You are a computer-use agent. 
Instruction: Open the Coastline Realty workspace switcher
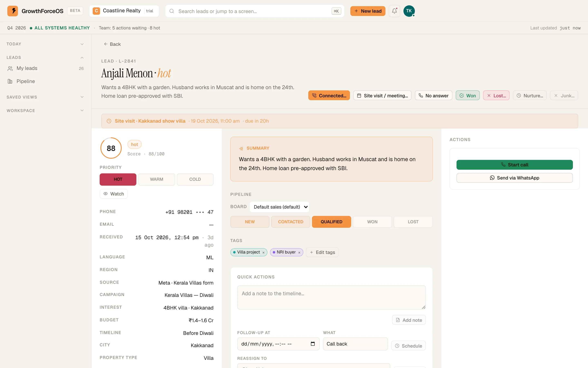pos(124,11)
